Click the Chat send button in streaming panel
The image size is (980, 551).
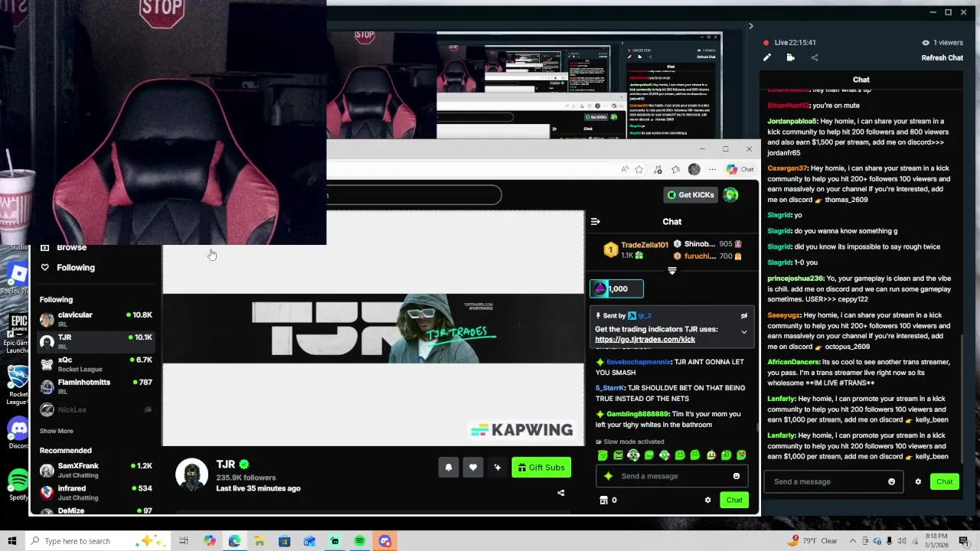click(x=944, y=481)
